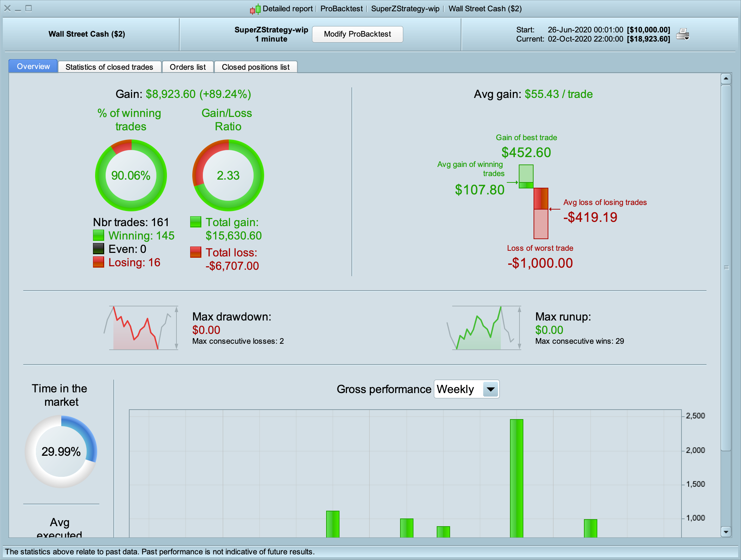Image resolution: width=741 pixels, height=560 pixels.
Task: Switch to Statistics of closed trades tab
Action: pyautogui.click(x=109, y=67)
